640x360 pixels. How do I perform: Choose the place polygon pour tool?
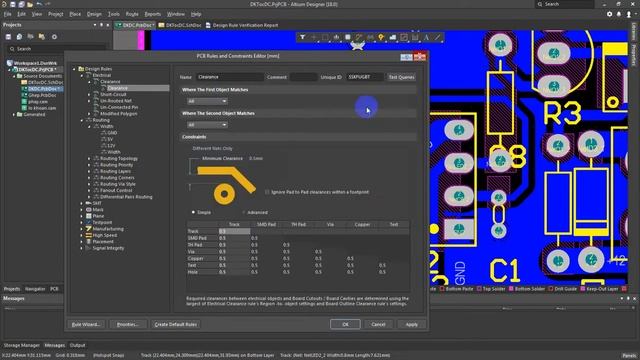pos(393,37)
